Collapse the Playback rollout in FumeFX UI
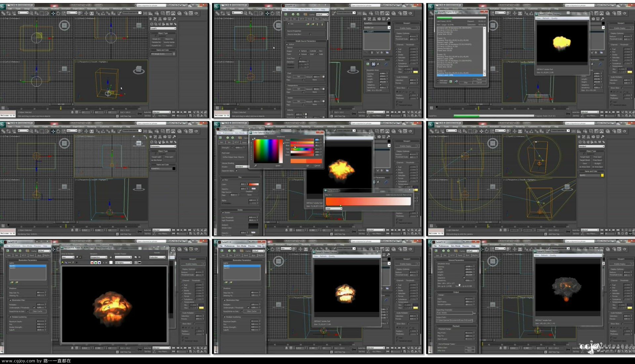This screenshot has width=635, height=364. [x=456, y=326]
